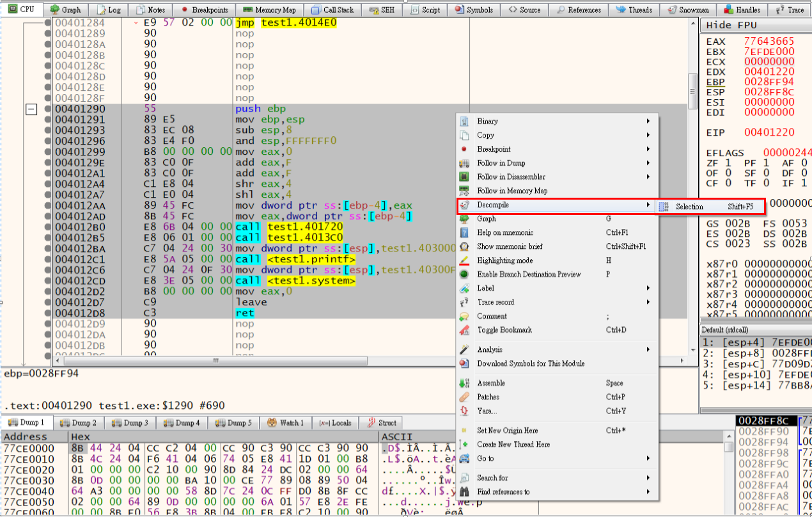Image resolution: width=812 pixels, height=517 pixels.
Task: Toggle breakpoint bullet at address 004012D8
Action: (x=48, y=313)
